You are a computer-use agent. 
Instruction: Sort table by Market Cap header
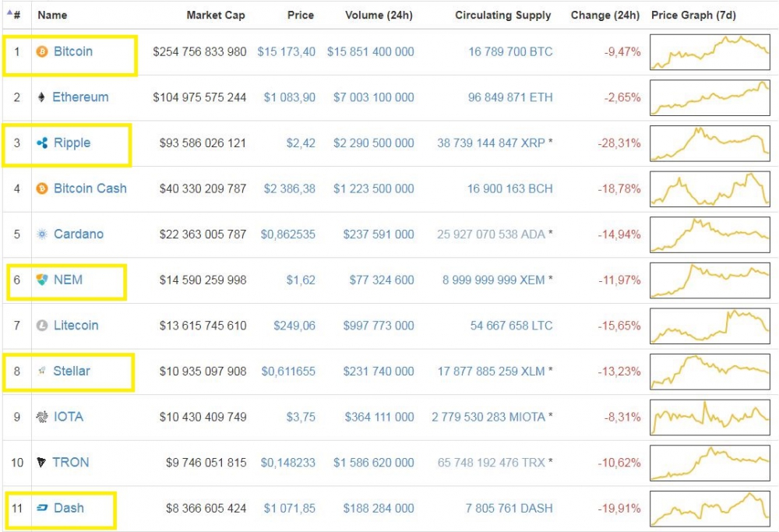click(216, 15)
